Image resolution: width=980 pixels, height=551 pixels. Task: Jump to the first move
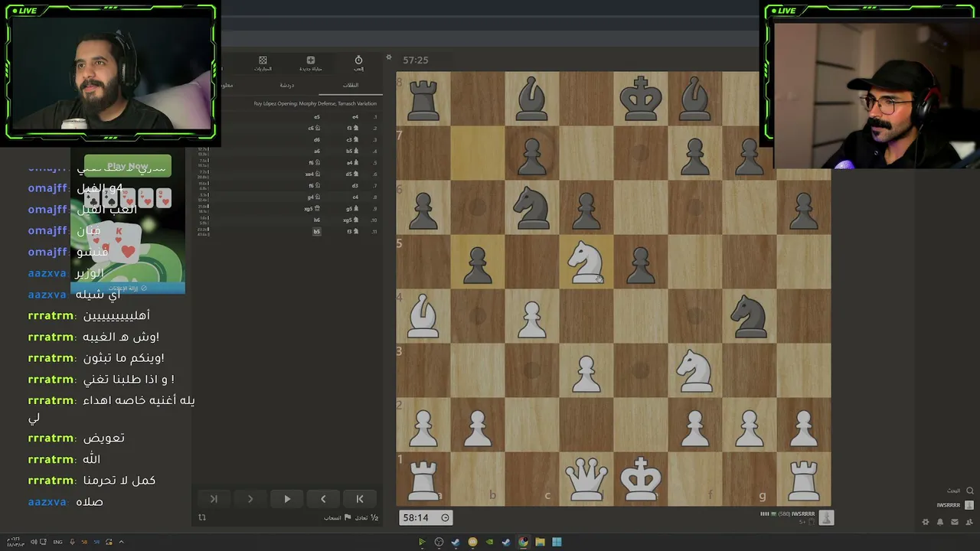click(x=360, y=499)
